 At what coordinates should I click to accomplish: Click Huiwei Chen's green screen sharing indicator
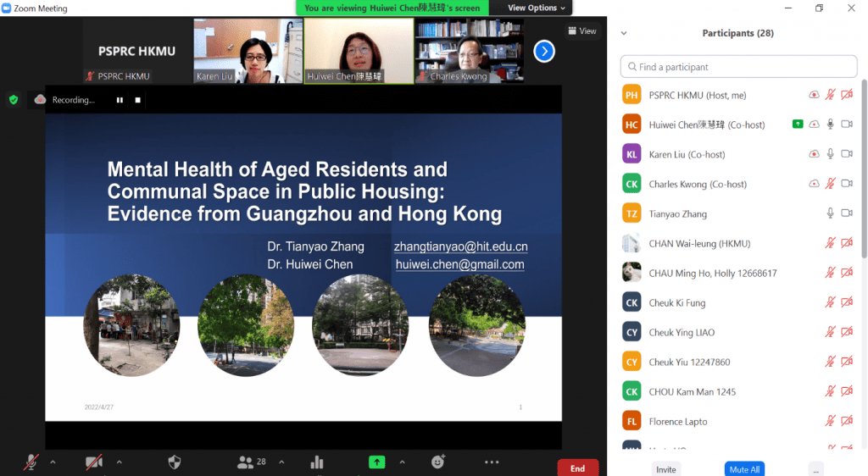pos(798,125)
